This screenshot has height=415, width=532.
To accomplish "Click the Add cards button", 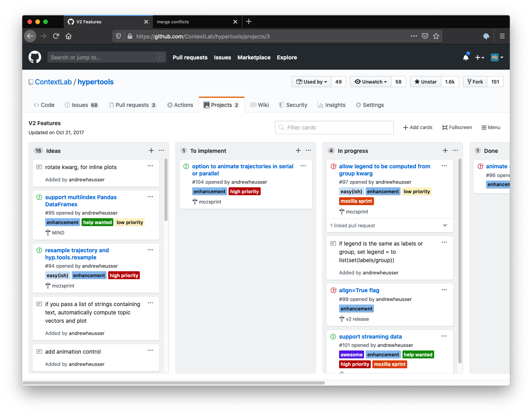I will click(418, 128).
